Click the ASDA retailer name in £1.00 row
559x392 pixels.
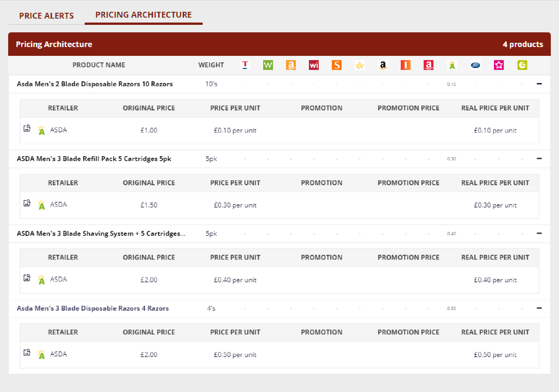[59, 130]
